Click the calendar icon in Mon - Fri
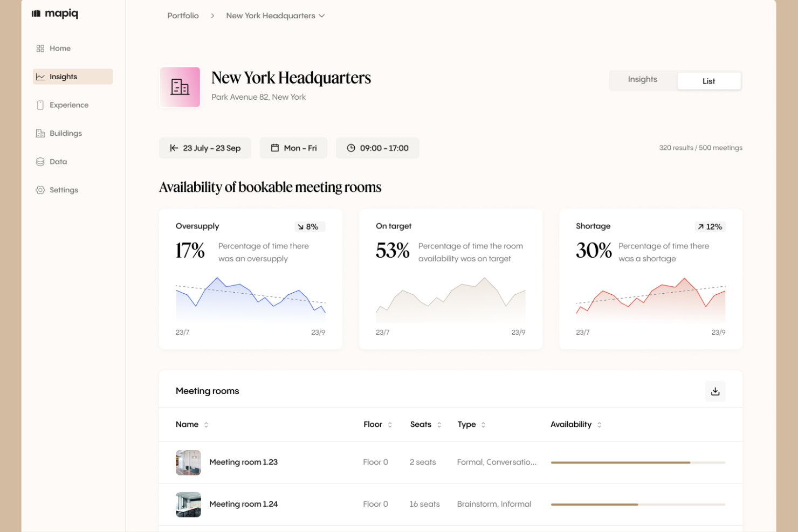This screenshot has height=532, width=798. (275, 148)
